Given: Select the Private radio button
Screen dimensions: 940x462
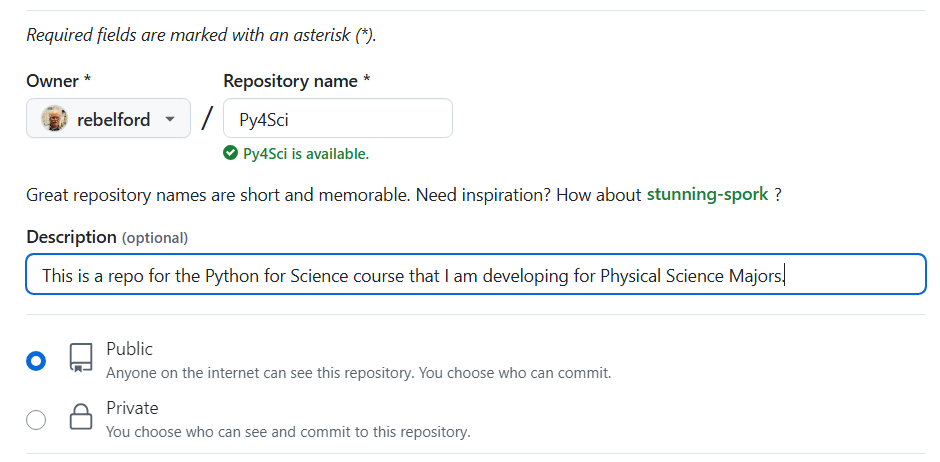Looking at the screenshot, I should point(36,420).
